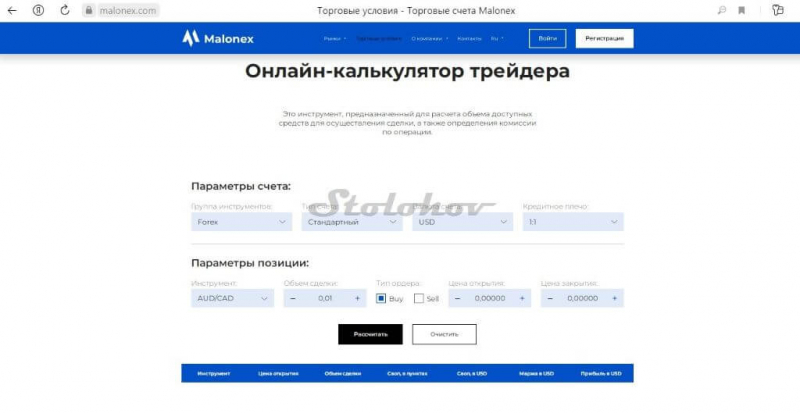Click the Своп, в USD column header
The height and width of the screenshot is (413, 800).
tap(472, 374)
